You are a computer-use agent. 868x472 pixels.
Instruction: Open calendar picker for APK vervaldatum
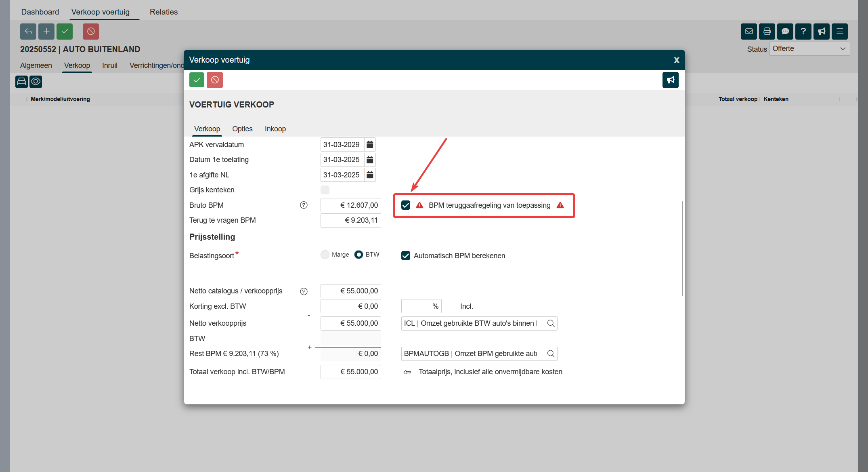tap(370, 145)
